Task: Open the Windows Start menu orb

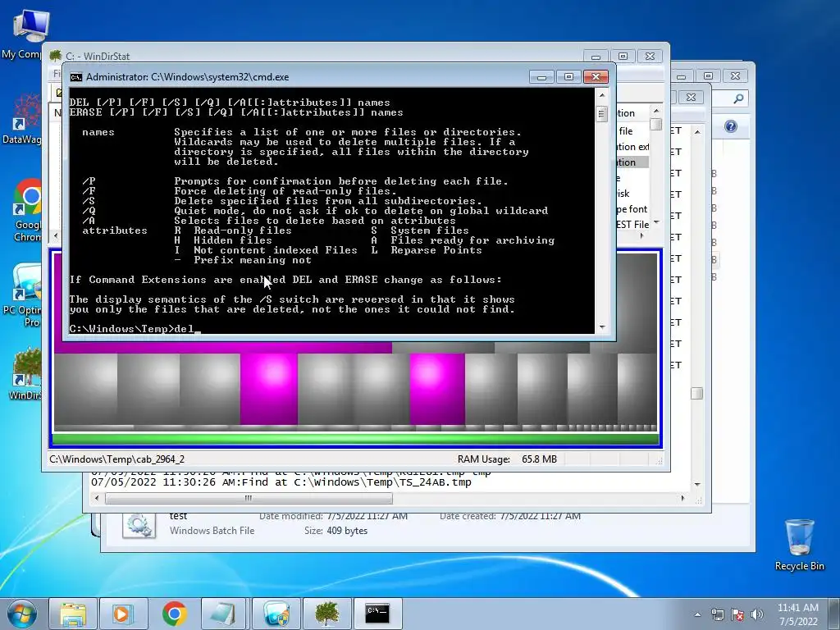Action: pyautogui.click(x=22, y=614)
